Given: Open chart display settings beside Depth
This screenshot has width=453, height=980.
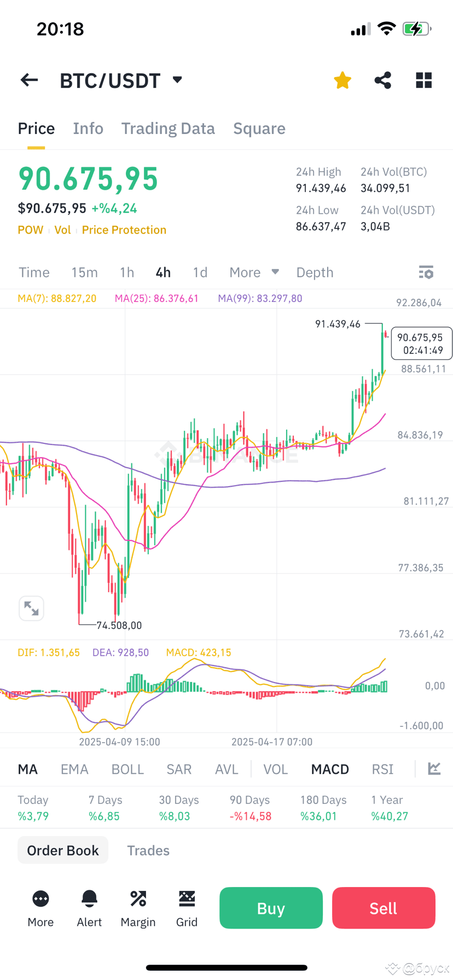Looking at the screenshot, I should 426,272.
